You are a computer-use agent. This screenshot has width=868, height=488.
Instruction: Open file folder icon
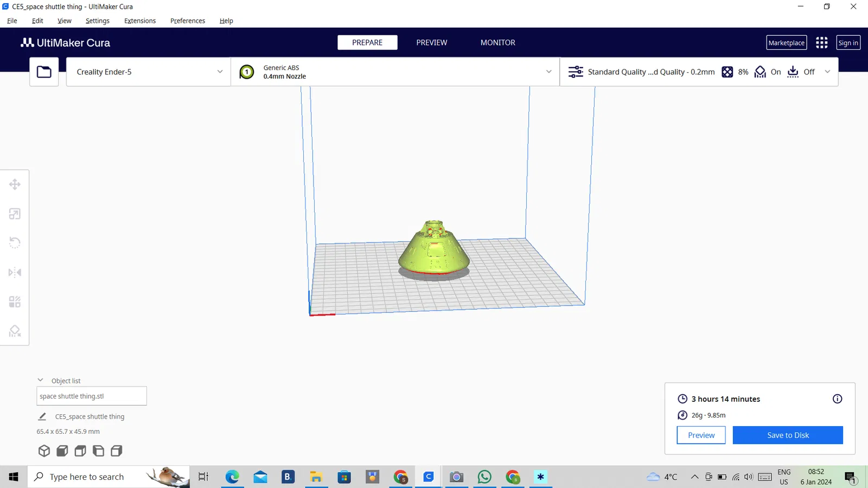click(44, 72)
